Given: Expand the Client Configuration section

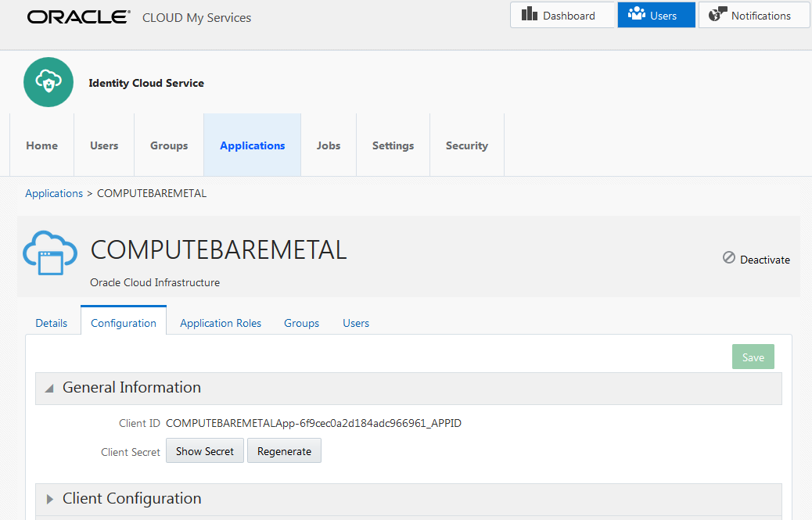Looking at the screenshot, I should [49, 499].
